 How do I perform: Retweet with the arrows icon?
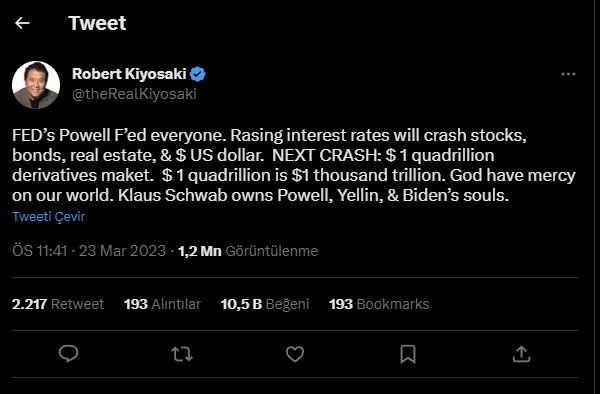point(182,354)
